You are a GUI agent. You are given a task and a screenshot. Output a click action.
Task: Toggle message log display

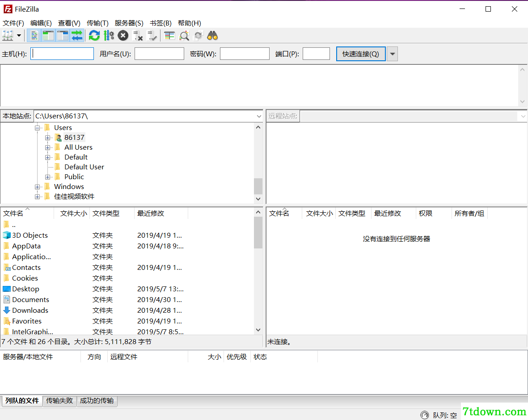pyautogui.click(x=34, y=35)
